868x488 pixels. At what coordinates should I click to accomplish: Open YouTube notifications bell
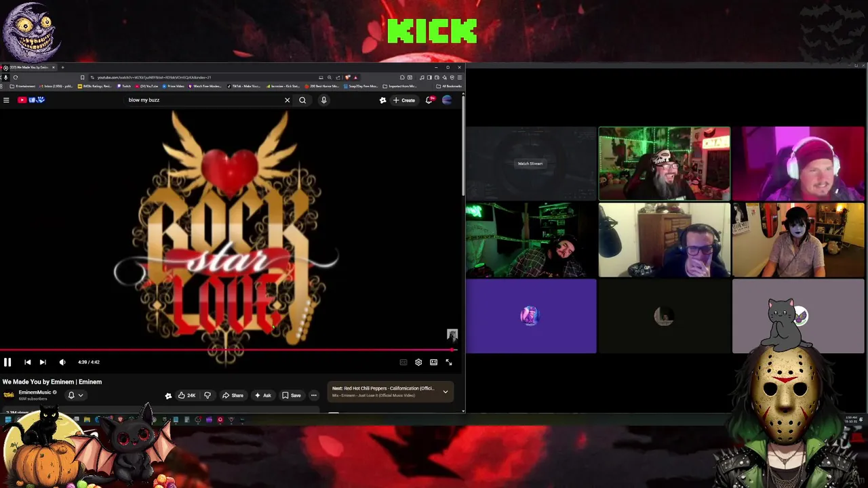[429, 100]
